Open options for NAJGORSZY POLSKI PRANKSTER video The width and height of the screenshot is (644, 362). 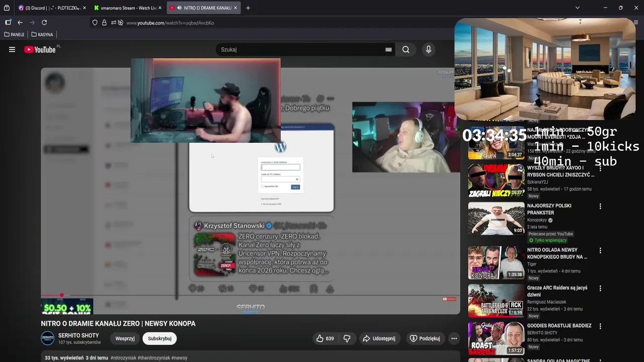point(600,206)
